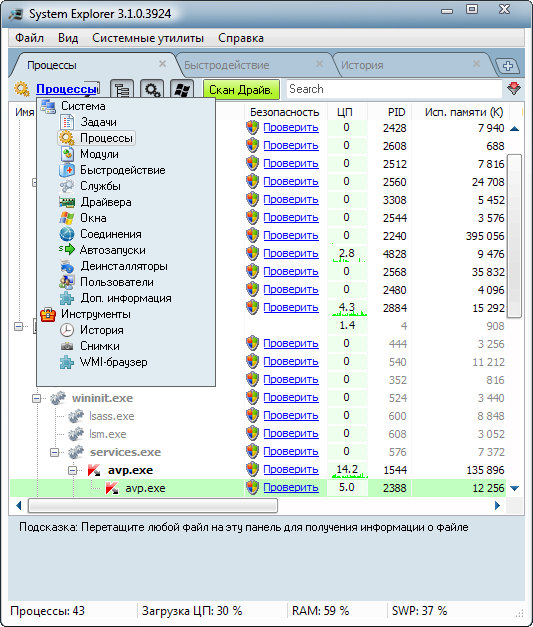
Task: Click the Процессы dropdown link
Action: pyautogui.click(x=67, y=89)
